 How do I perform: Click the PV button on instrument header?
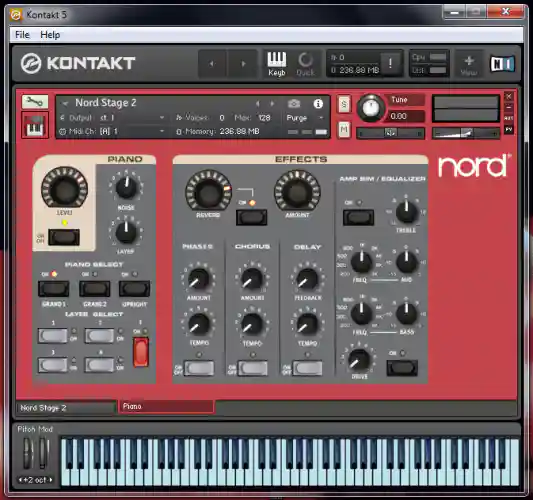pos(509,130)
